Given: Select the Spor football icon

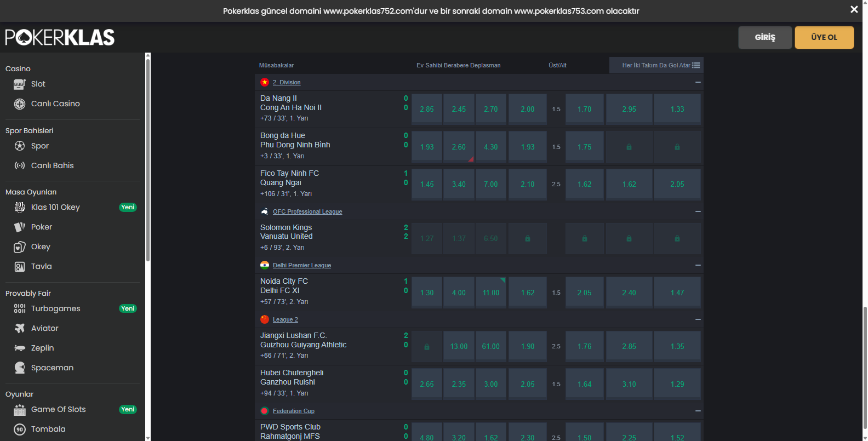Looking at the screenshot, I should click(20, 146).
